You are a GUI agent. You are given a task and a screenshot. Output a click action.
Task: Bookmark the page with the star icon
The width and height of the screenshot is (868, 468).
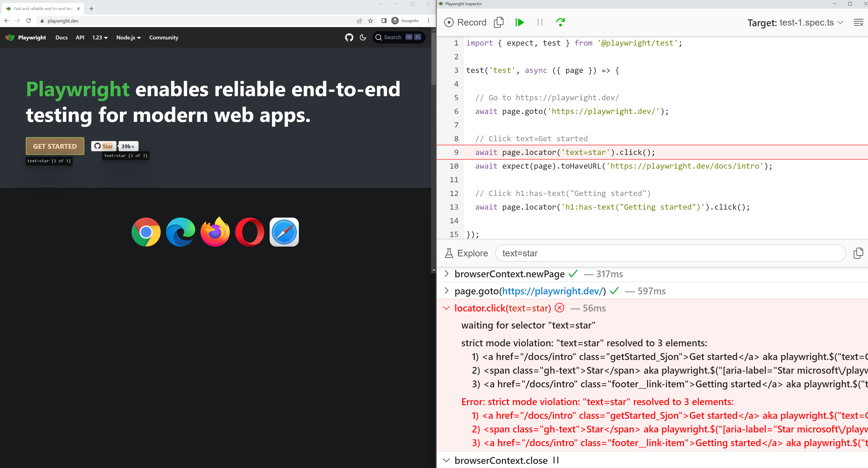pos(370,21)
